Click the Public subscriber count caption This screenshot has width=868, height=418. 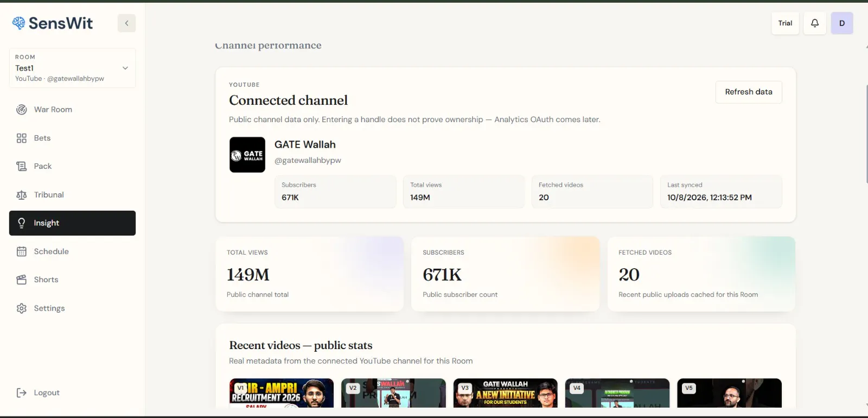[460, 294]
